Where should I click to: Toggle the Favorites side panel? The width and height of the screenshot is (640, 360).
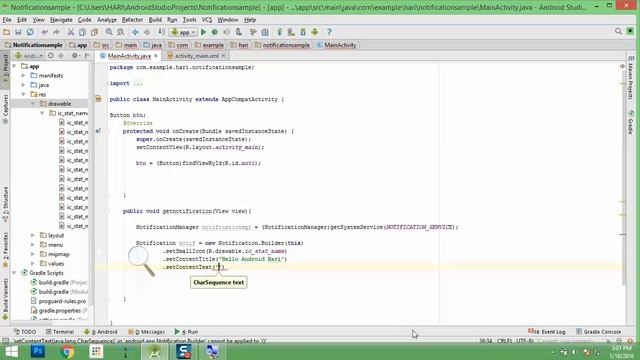(x=5, y=250)
